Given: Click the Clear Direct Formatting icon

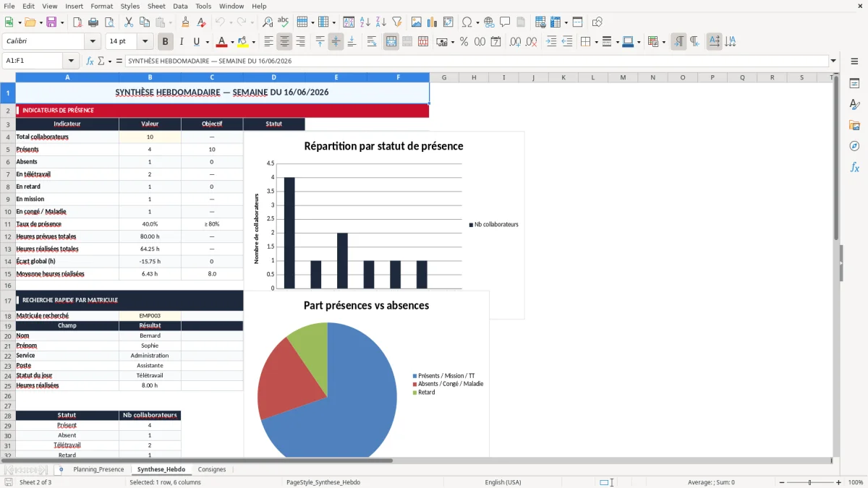Looking at the screenshot, I should 202,22.
